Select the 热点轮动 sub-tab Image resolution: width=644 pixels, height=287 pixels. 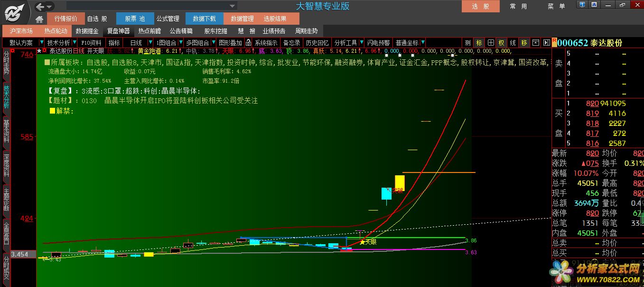(56, 31)
